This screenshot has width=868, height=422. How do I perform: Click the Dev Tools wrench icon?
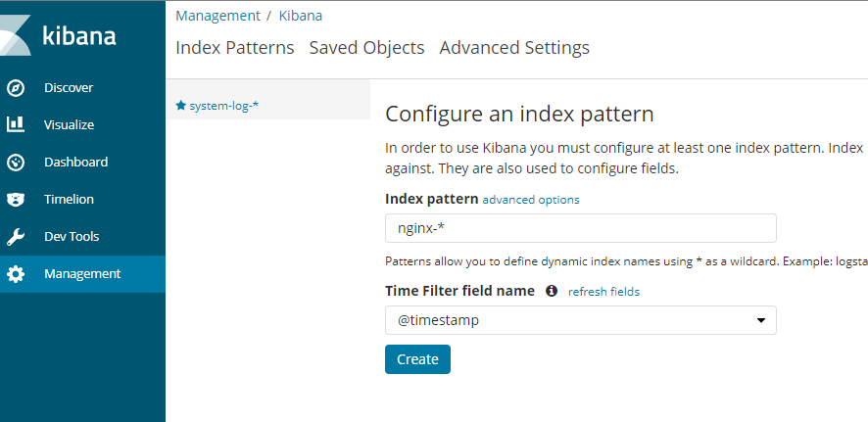16,237
